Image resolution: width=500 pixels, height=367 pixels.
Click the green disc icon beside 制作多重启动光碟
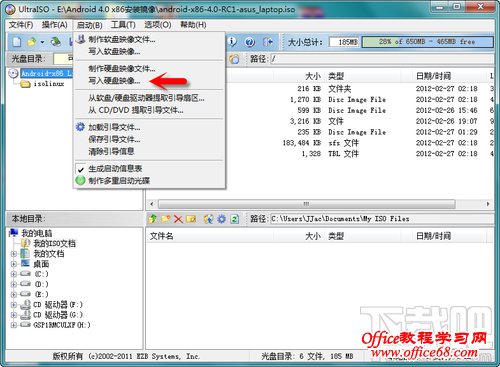click(x=80, y=180)
